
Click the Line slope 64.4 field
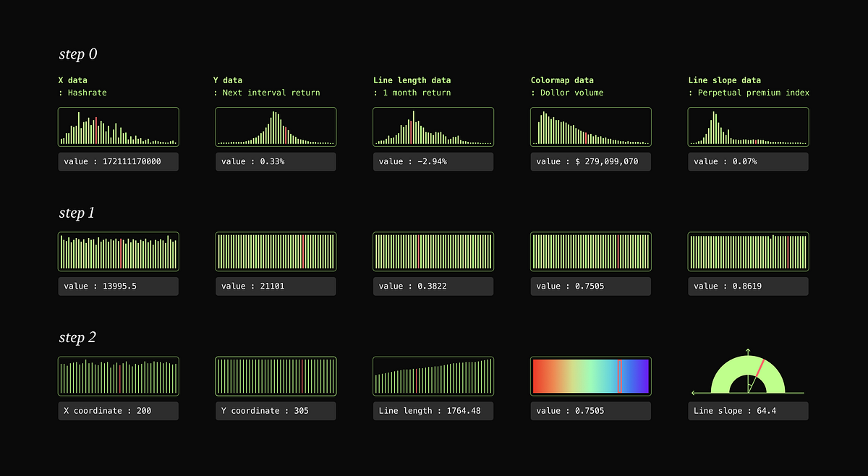[748, 410]
